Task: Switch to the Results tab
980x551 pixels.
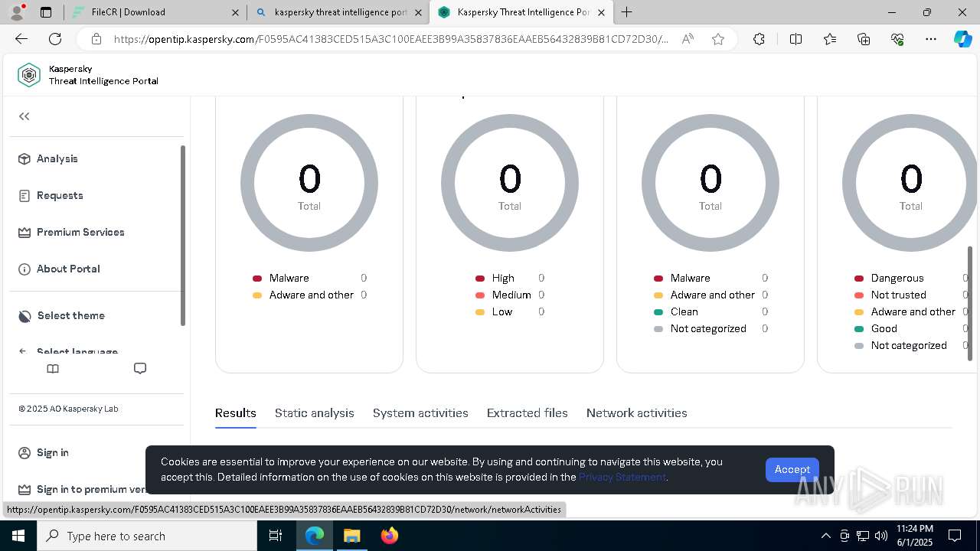Action: tap(236, 412)
